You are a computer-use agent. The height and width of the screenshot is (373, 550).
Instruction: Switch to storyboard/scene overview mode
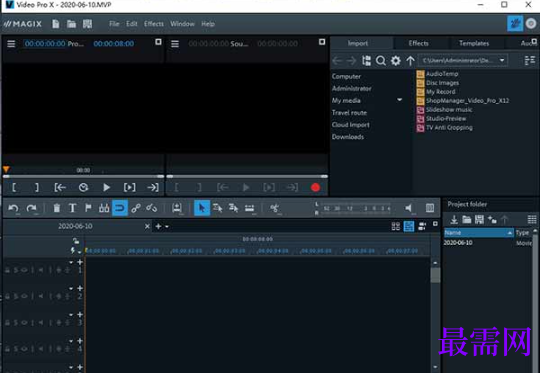(x=396, y=226)
